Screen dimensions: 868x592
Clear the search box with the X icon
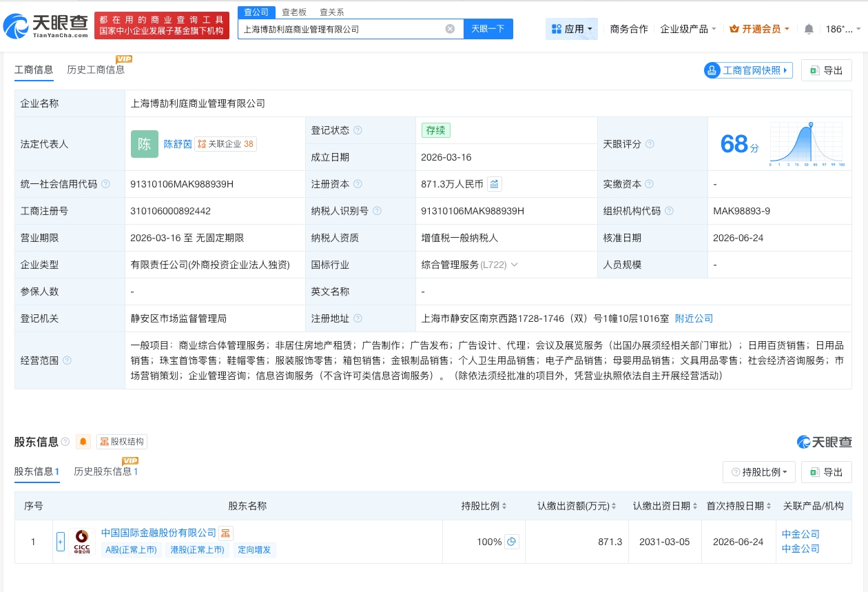click(450, 29)
